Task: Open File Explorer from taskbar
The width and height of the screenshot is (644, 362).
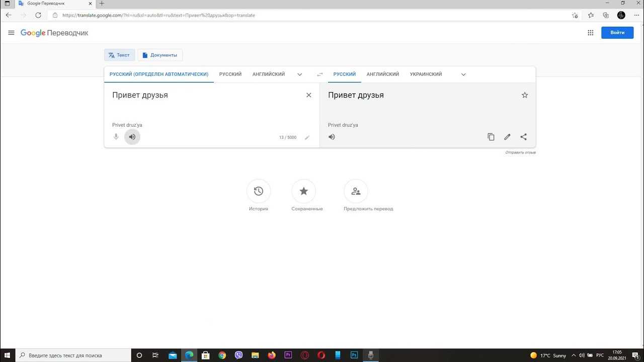Action: pyautogui.click(x=255, y=355)
